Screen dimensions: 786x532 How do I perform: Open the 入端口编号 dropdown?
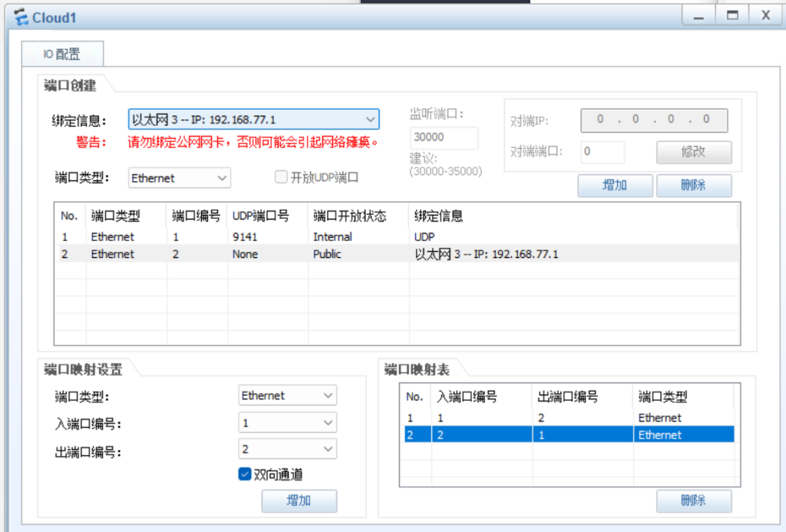click(328, 423)
